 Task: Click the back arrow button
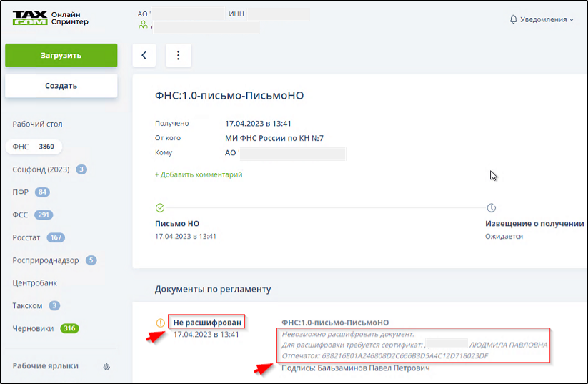point(144,55)
